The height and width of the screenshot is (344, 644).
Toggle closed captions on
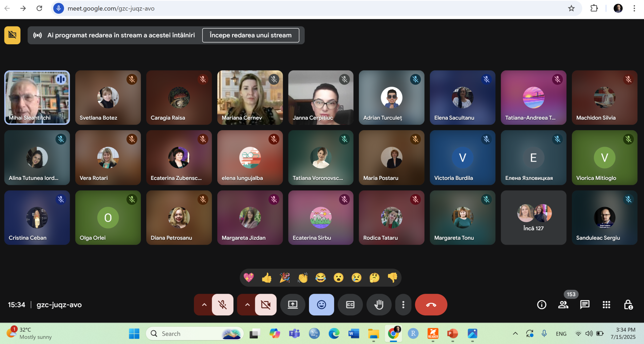[x=350, y=305]
